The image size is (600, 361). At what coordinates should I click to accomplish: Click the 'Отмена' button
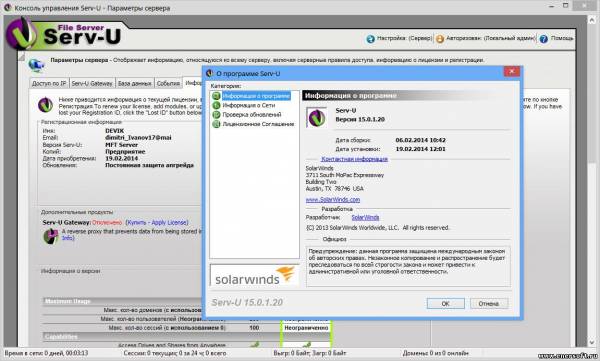coord(489,304)
